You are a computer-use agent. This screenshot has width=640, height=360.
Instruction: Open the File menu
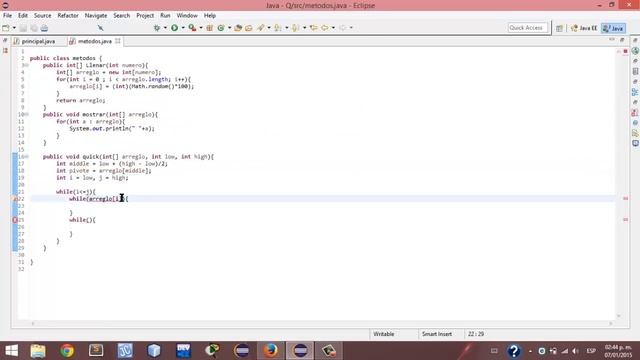tap(7, 16)
